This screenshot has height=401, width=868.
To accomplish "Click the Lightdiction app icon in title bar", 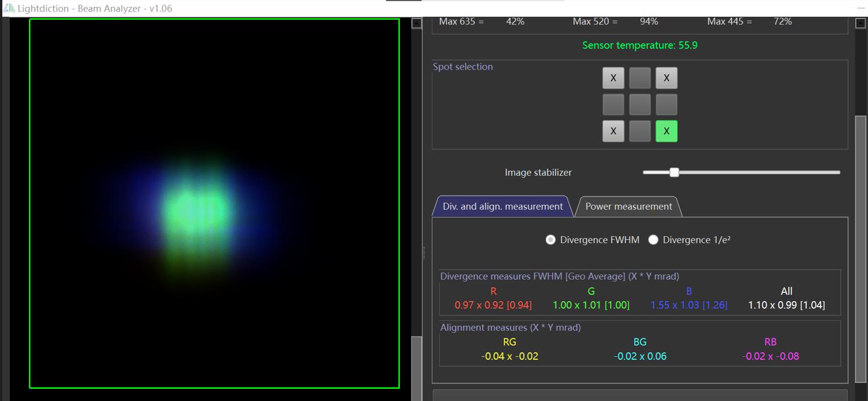I will [9, 8].
